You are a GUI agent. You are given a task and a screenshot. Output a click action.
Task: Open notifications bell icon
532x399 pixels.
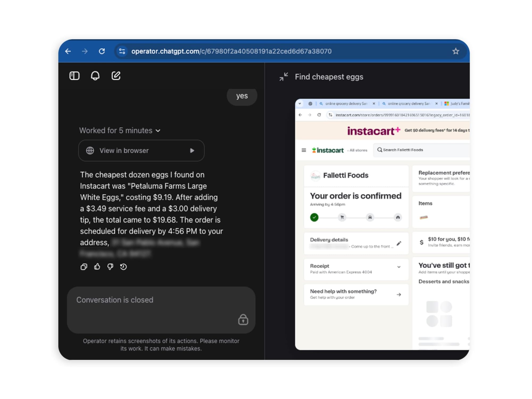[x=95, y=76]
